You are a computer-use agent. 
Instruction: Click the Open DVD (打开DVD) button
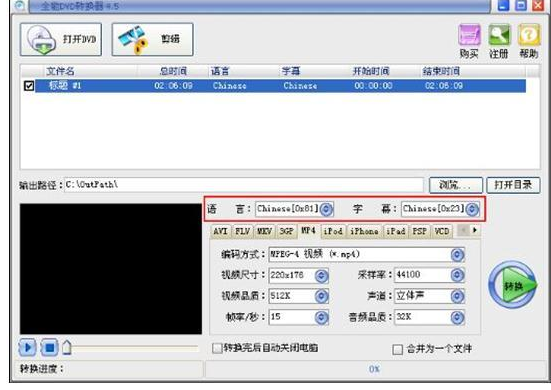pos(61,39)
